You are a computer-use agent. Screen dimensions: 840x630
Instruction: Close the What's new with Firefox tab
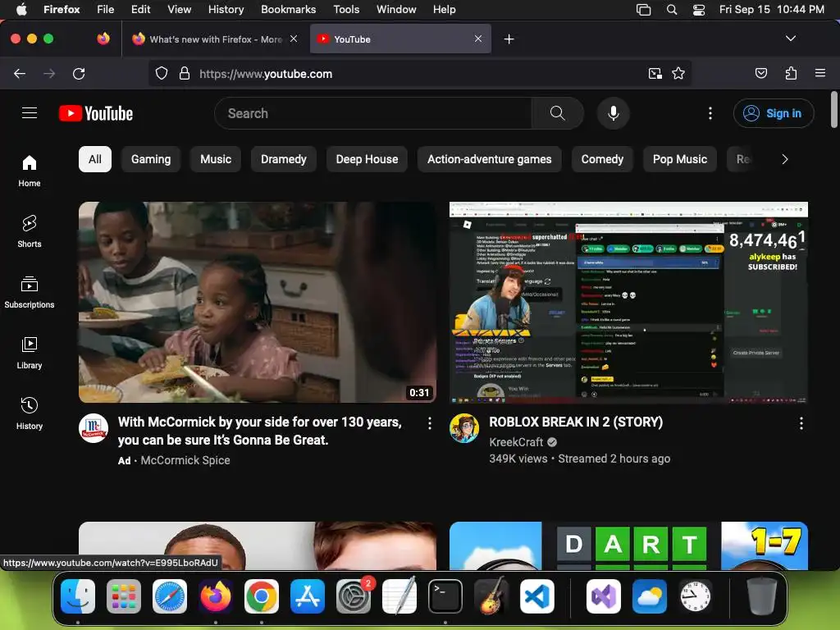pyautogui.click(x=294, y=39)
